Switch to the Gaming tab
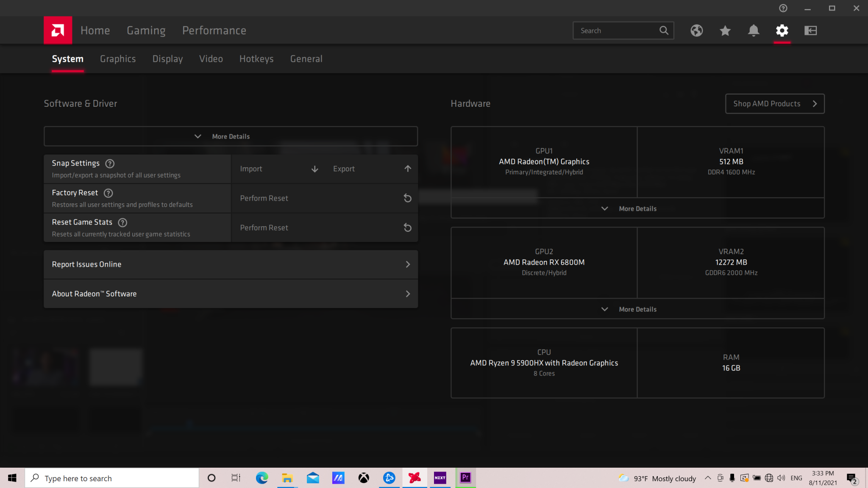The height and width of the screenshot is (488, 868). tap(146, 30)
